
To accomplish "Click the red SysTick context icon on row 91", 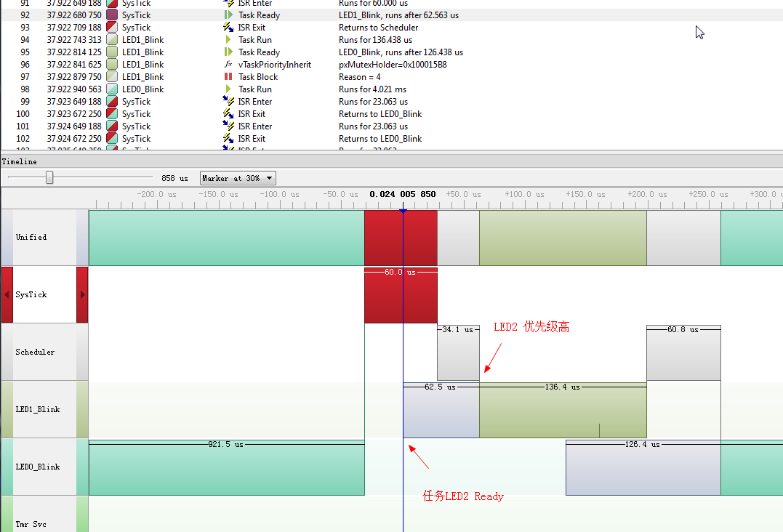I will (x=111, y=4).
